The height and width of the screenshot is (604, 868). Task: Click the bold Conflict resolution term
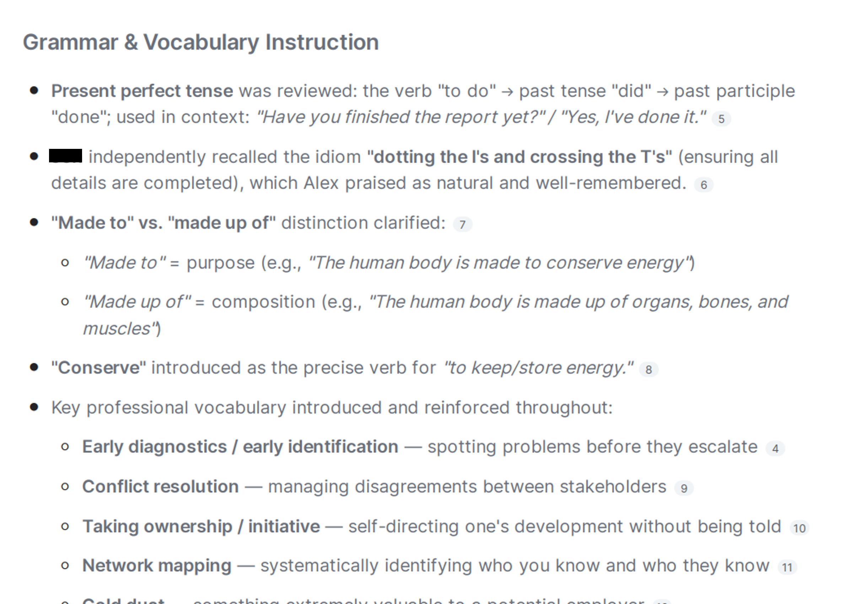[x=161, y=487]
